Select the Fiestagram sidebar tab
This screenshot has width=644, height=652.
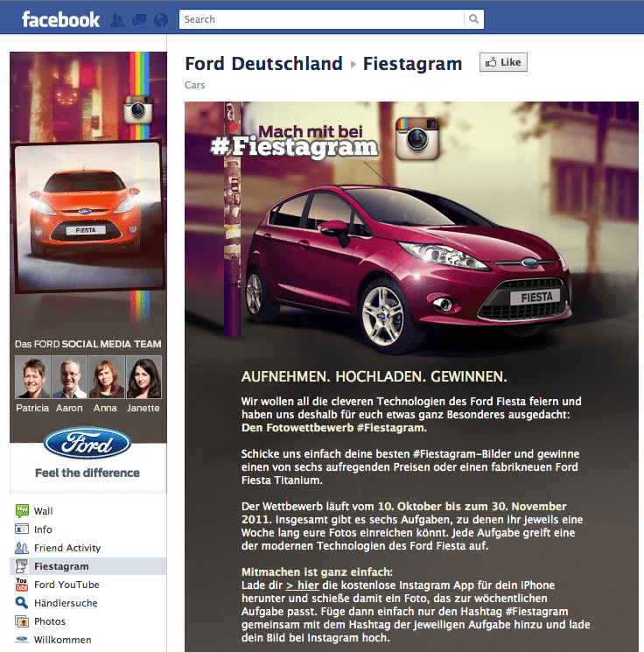[87, 566]
